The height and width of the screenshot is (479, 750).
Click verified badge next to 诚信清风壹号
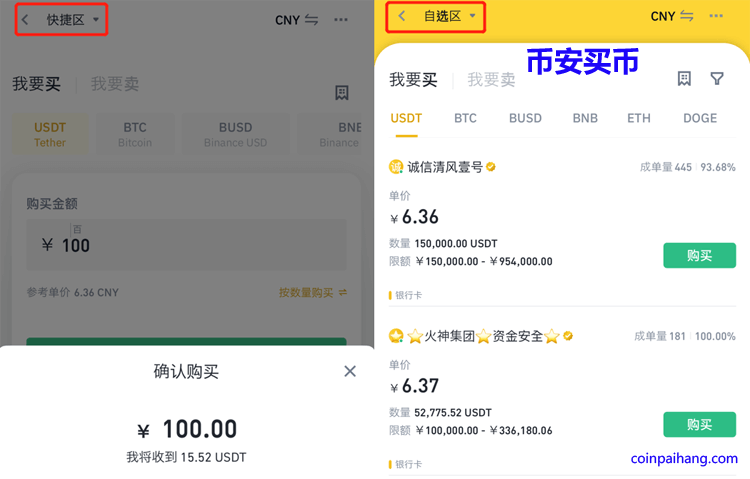pos(491,167)
